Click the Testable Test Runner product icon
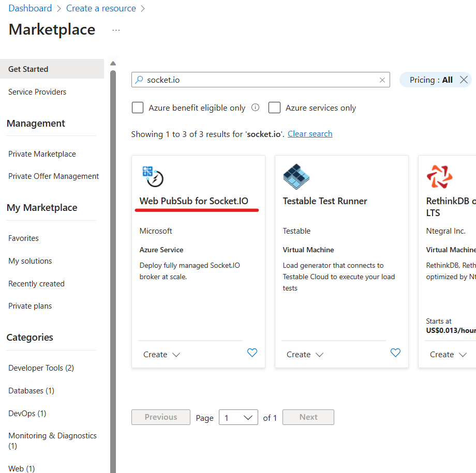 pyautogui.click(x=296, y=176)
